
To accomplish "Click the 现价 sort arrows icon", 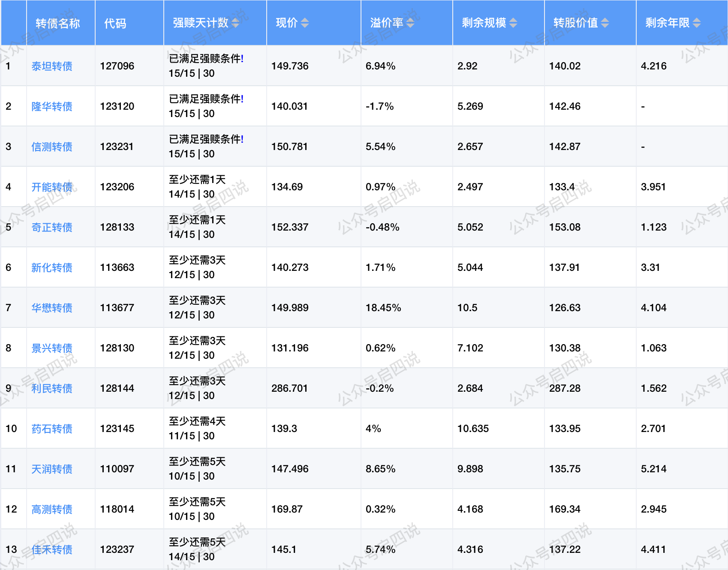I will click(304, 23).
